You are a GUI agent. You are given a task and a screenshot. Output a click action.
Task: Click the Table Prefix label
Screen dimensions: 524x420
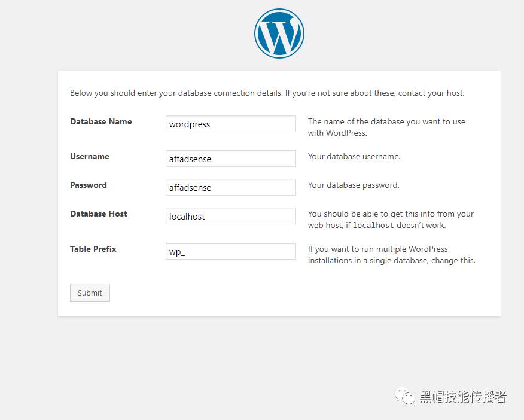(x=93, y=249)
